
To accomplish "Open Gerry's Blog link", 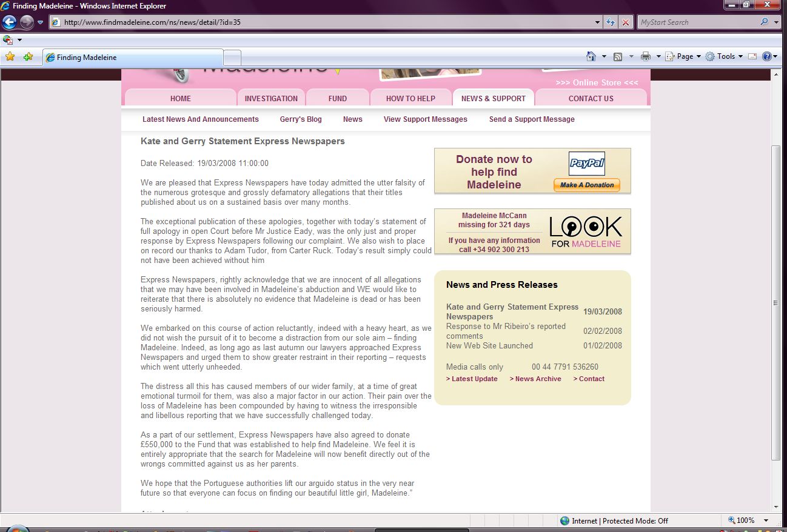I will (x=301, y=119).
